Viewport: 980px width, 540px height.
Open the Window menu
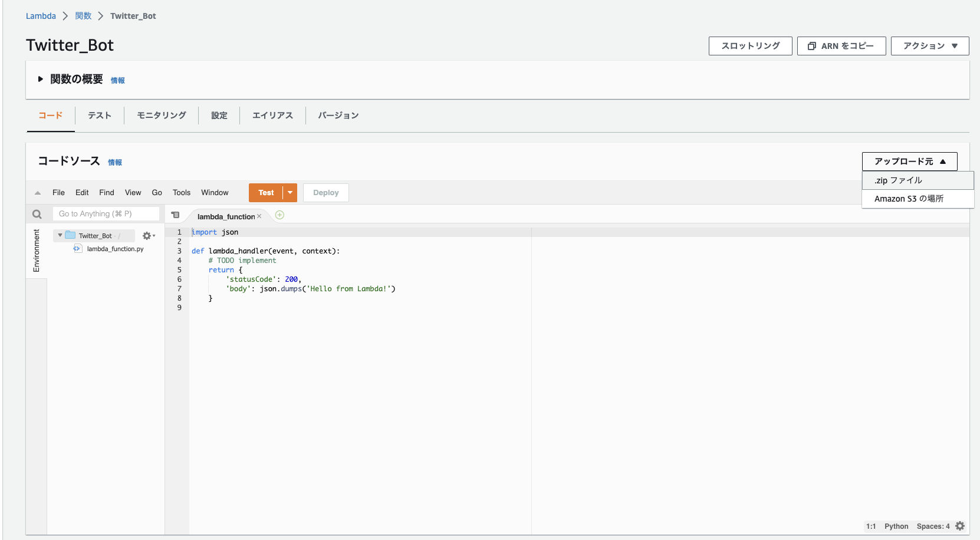point(215,193)
